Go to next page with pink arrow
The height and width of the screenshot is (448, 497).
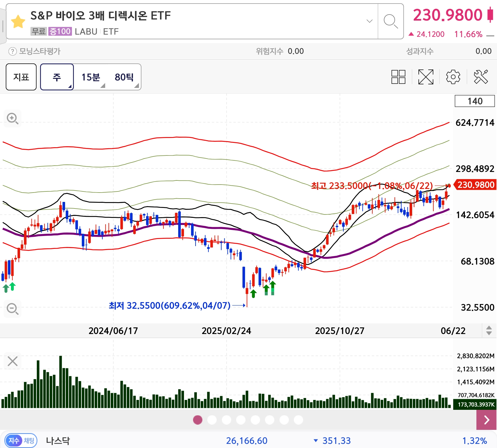pyautogui.click(x=486, y=420)
